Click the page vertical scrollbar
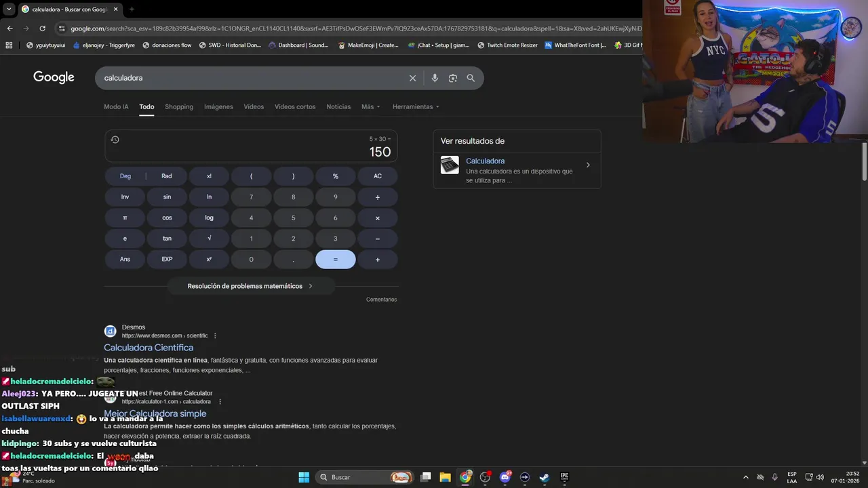868x488 pixels. pyautogui.click(x=864, y=161)
